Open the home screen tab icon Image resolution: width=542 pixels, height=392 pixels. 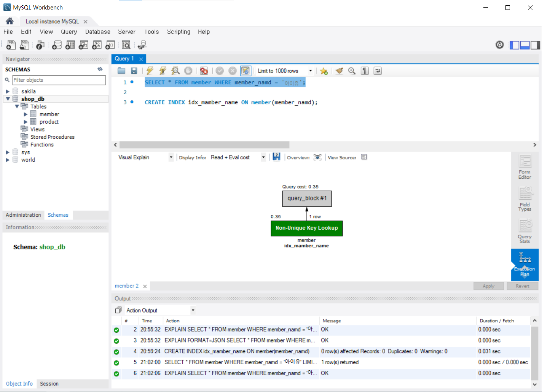click(x=10, y=21)
